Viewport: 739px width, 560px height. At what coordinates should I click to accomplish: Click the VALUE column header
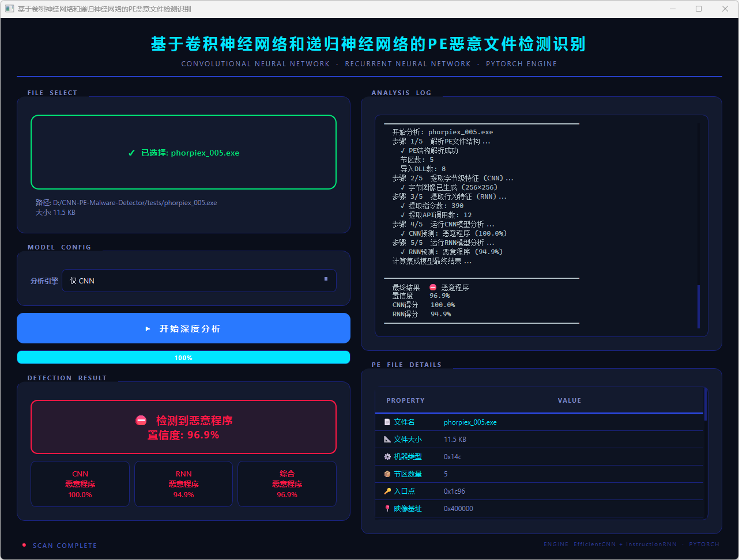coord(569,400)
